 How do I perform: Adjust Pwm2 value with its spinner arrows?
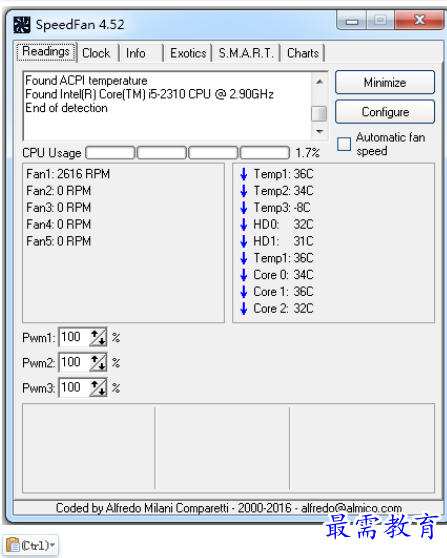click(98, 362)
